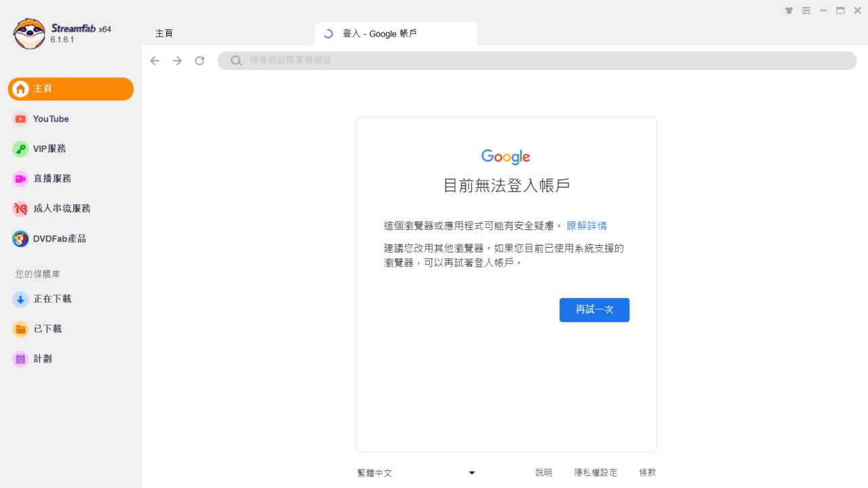This screenshot has height=488, width=868.
Task: Open the 瞭解詳情 link
Action: pyautogui.click(x=587, y=226)
